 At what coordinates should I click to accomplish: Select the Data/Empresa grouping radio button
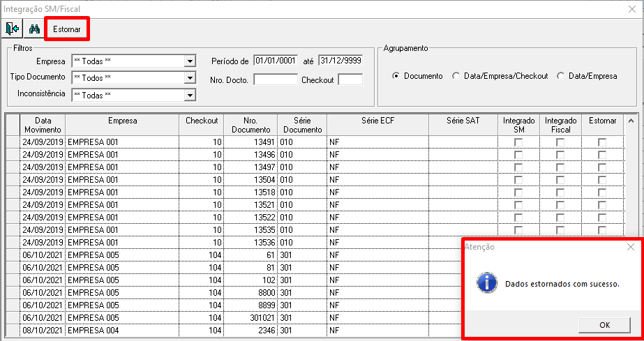[x=561, y=76]
